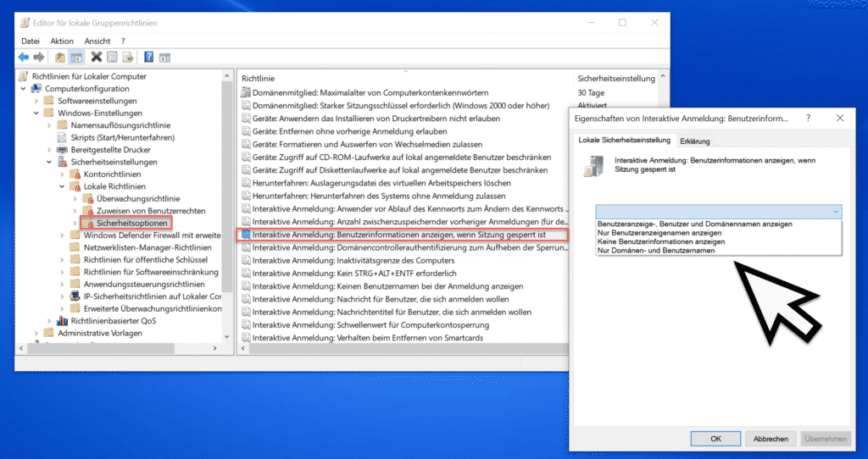Expand the Administrative Vorlagen node arrow

(x=36, y=333)
